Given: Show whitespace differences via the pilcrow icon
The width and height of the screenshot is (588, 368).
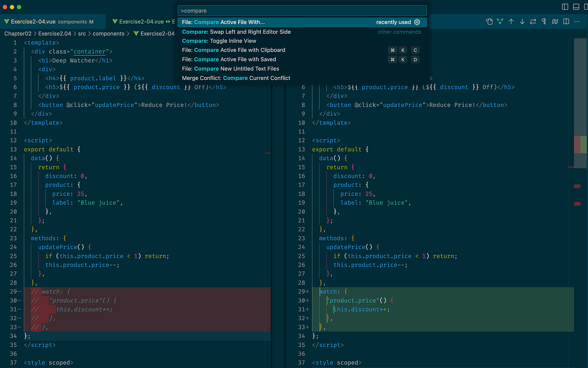Looking at the screenshot, I should [x=544, y=22].
